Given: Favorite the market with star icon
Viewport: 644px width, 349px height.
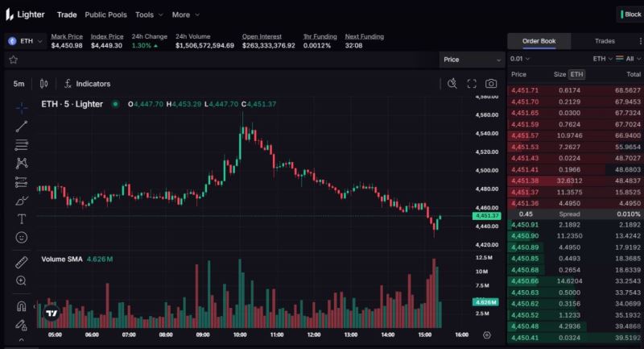Looking at the screenshot, I should click(13, 60).
